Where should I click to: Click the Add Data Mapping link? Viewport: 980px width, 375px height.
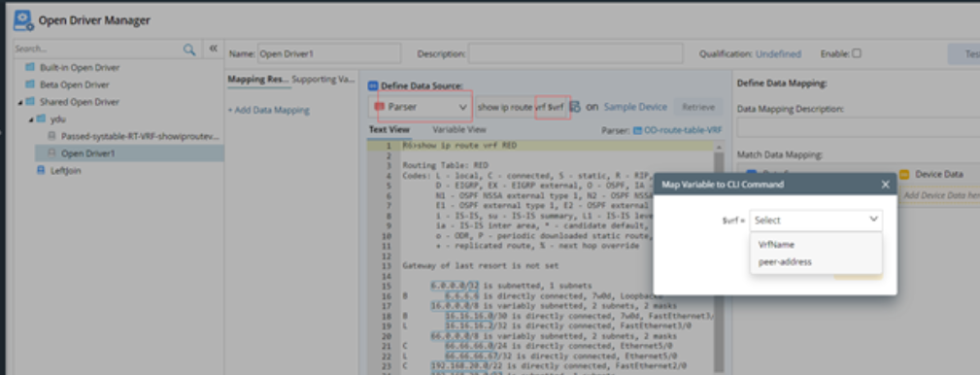pos(269,110)
